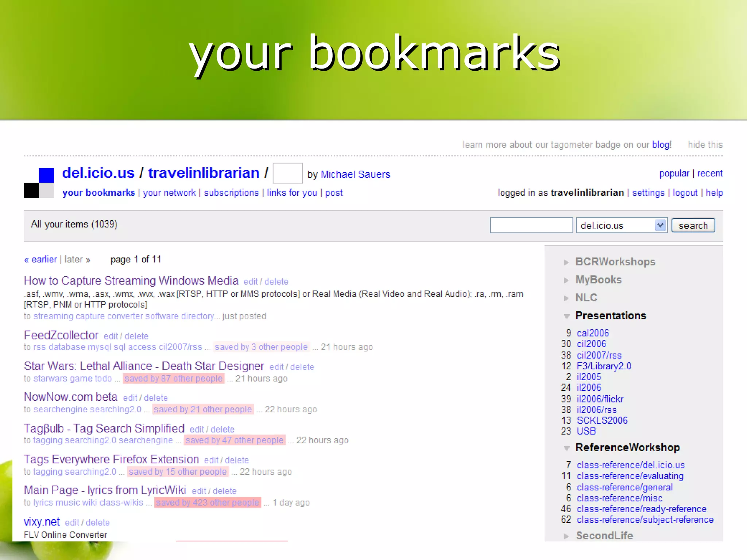Open Star Wars: Lethal Alliance bookmark
Viewport: 747px width, 560px height.
144,366
